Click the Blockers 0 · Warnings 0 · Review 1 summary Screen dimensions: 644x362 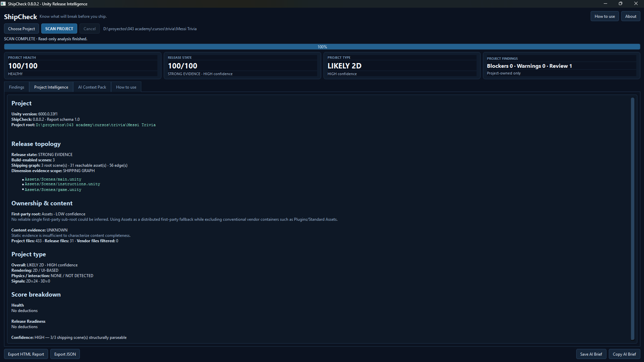click(529, 66)
